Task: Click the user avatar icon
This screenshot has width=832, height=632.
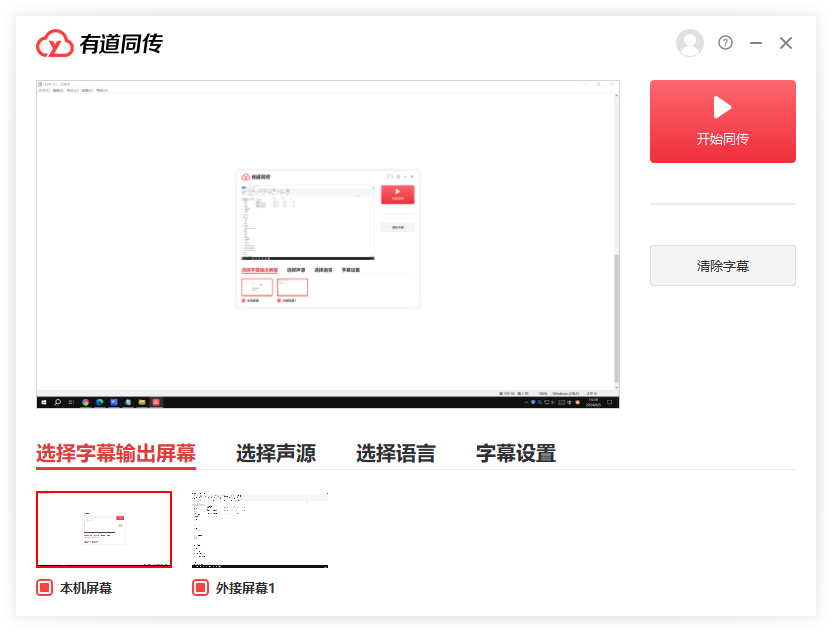Action: point(689,43)
